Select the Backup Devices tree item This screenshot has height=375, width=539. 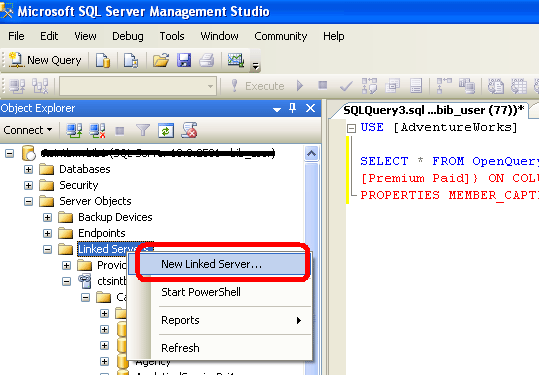(115, 217)
